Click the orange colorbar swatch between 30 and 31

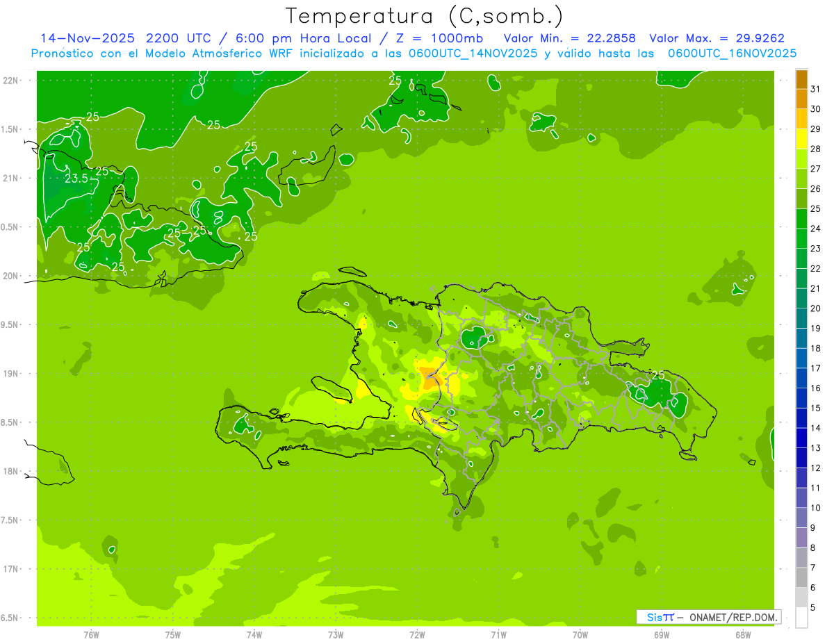(801, 99)
